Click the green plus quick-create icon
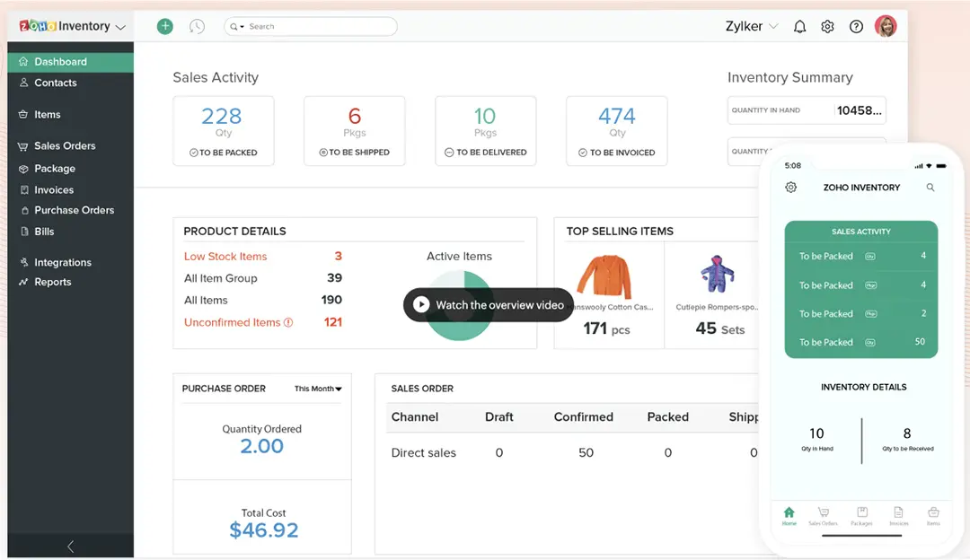970x560 pixels. point(164,26)
